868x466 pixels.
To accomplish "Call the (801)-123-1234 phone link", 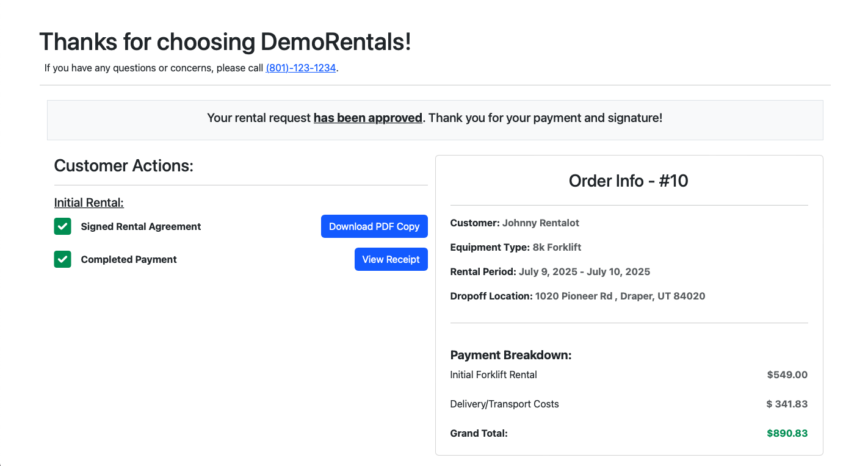I will tap(301, 68).
